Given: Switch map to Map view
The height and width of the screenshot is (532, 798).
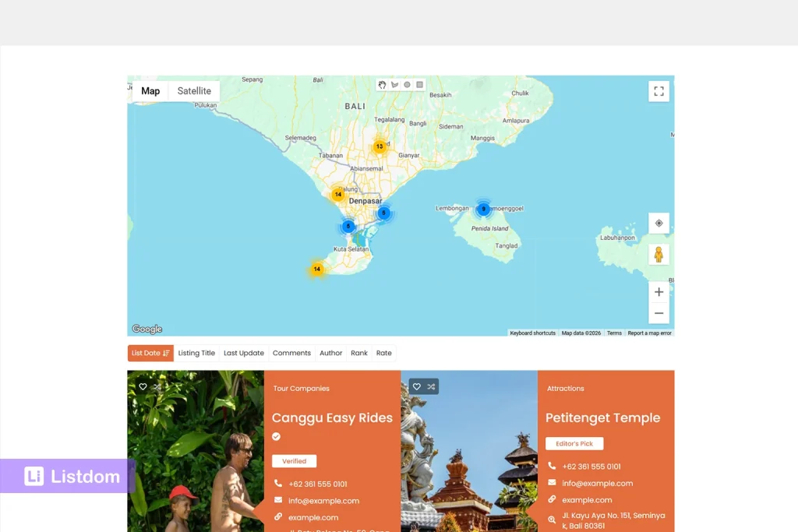Looking at the screenshot, I should (150, 91).
